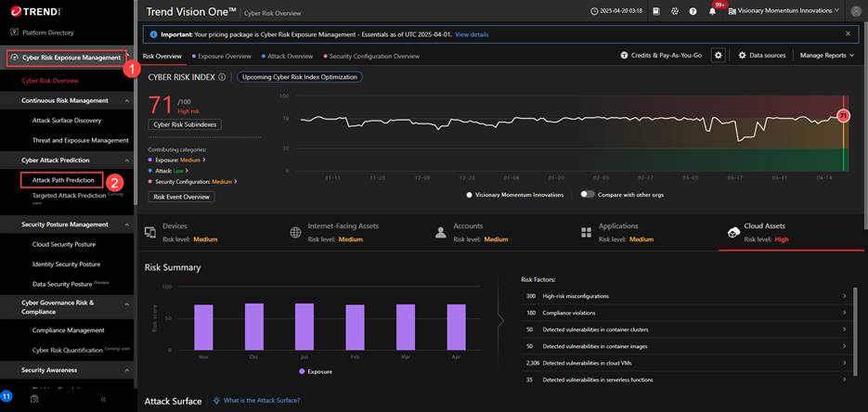
Task: Select the Cloud Assets tab
Action: [791, 232]
